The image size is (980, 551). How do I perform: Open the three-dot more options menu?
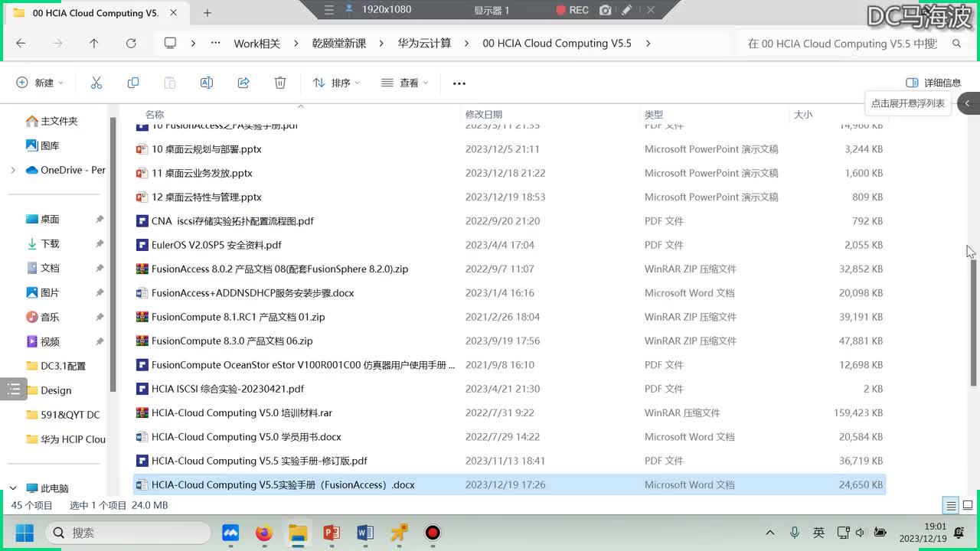[x=459, y=83]
